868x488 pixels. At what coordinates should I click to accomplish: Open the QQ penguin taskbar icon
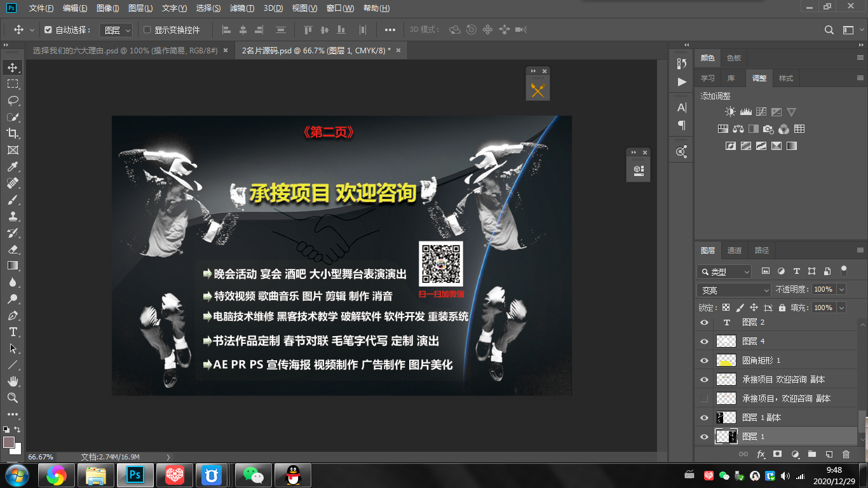[293, 475]
